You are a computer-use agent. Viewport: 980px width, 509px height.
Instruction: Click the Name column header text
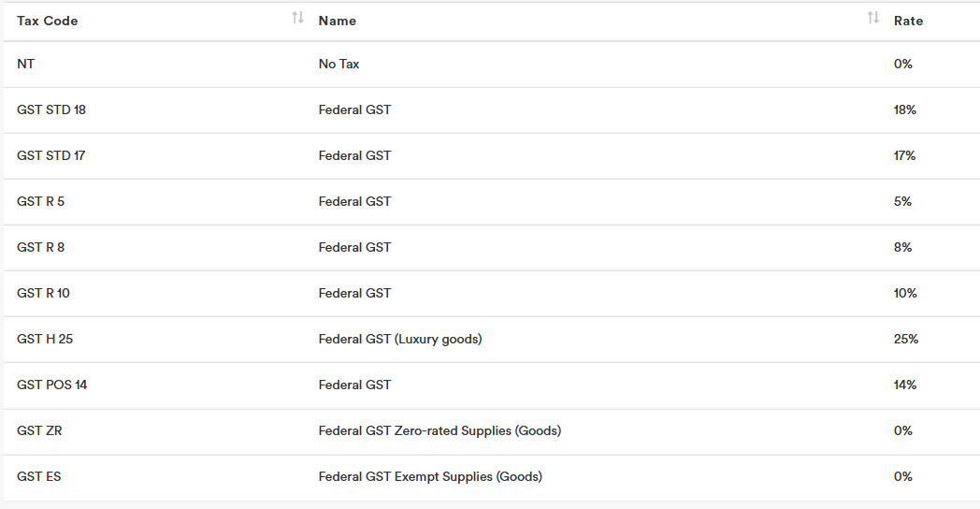coord(337,21)
